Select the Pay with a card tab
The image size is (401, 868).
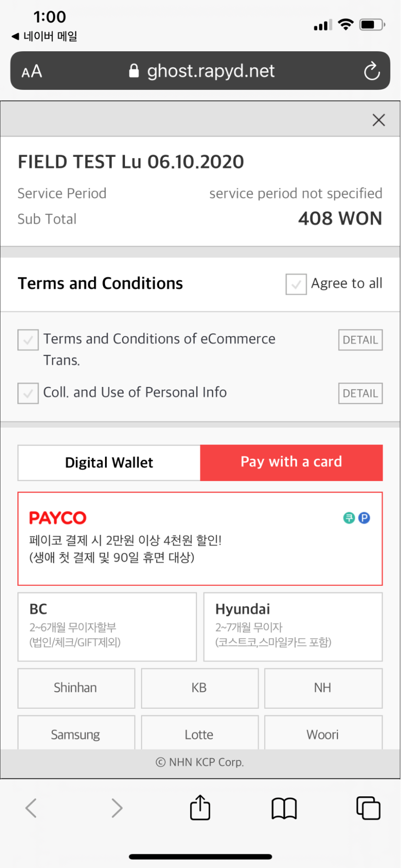point(291,462)
